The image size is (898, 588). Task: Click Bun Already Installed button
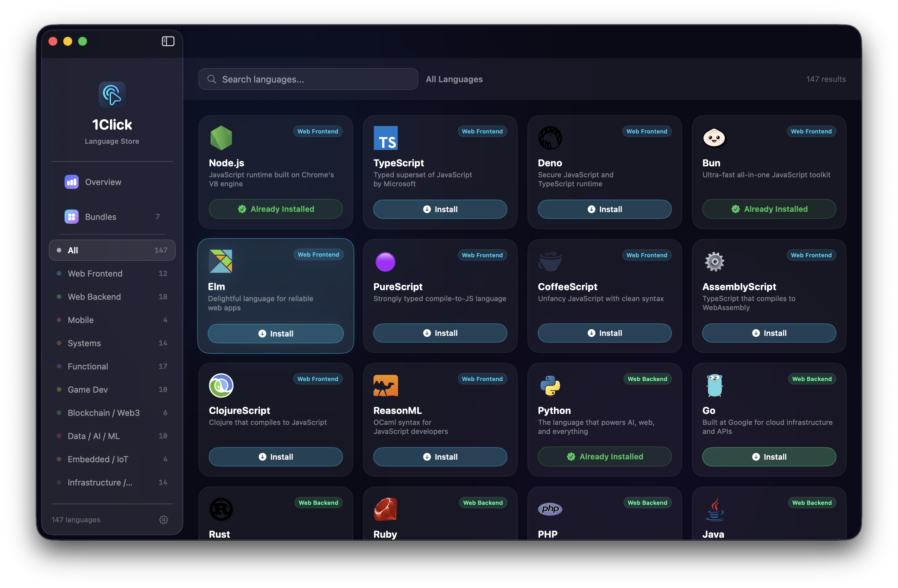tap(769, 209)
